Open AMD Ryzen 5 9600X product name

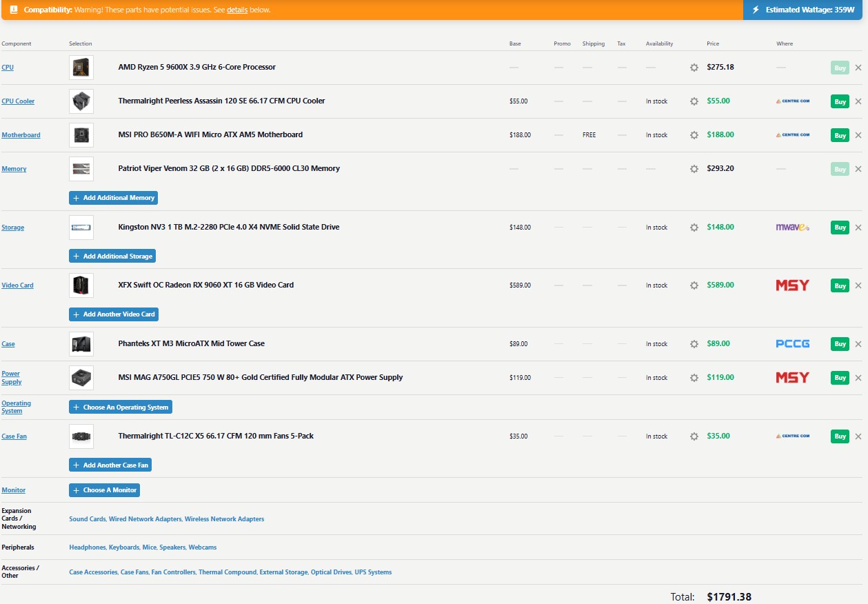(x=197, y=68)
